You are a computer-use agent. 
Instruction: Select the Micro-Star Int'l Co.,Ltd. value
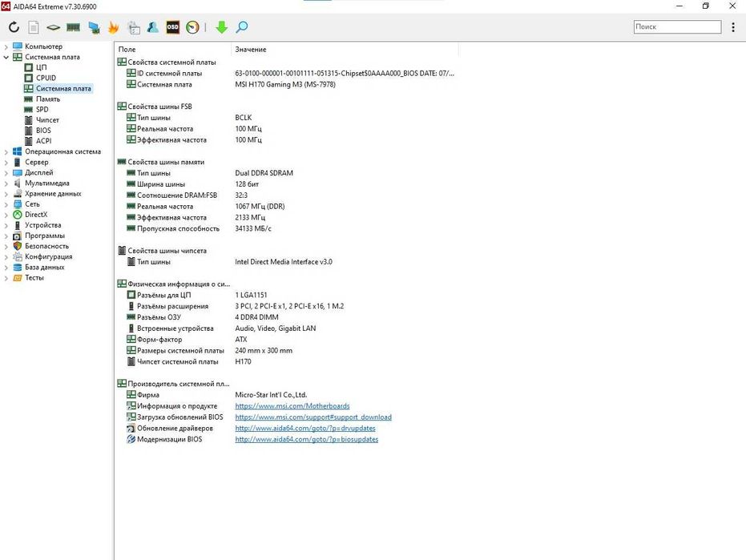[x=271, y=395]
